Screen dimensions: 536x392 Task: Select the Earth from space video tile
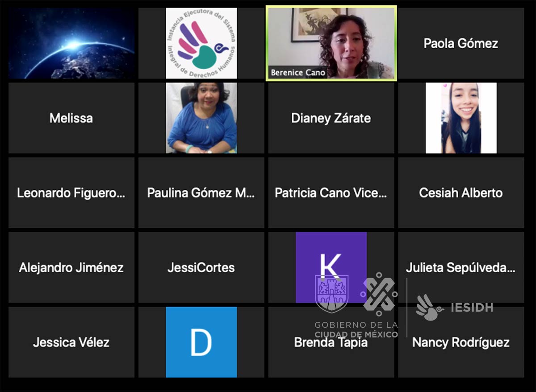point(71,43)
